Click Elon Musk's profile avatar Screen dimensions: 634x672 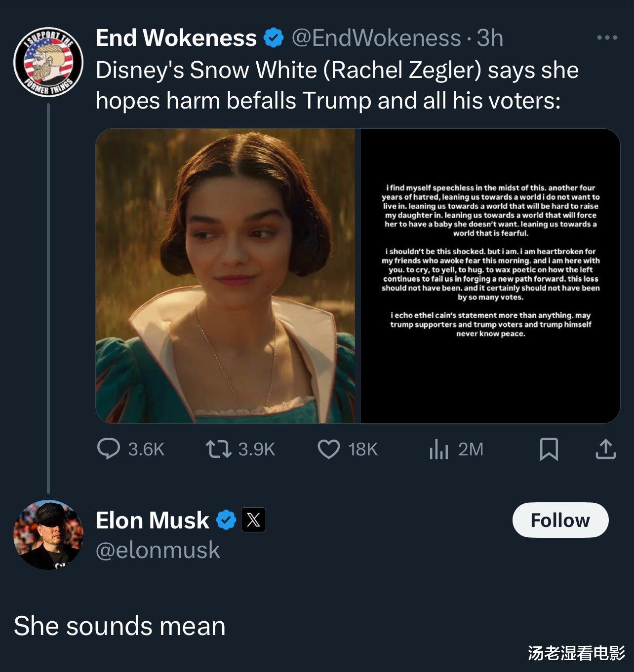pos(48,535)
